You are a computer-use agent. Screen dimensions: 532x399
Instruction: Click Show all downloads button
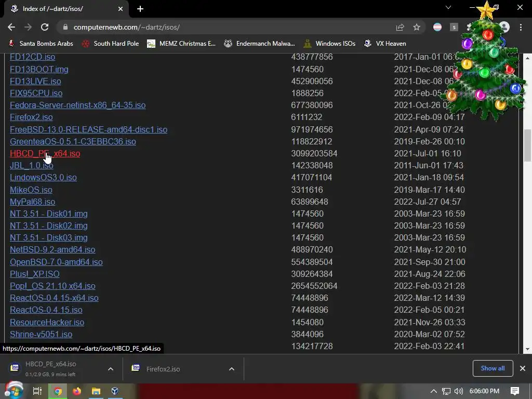pos(493,368)
